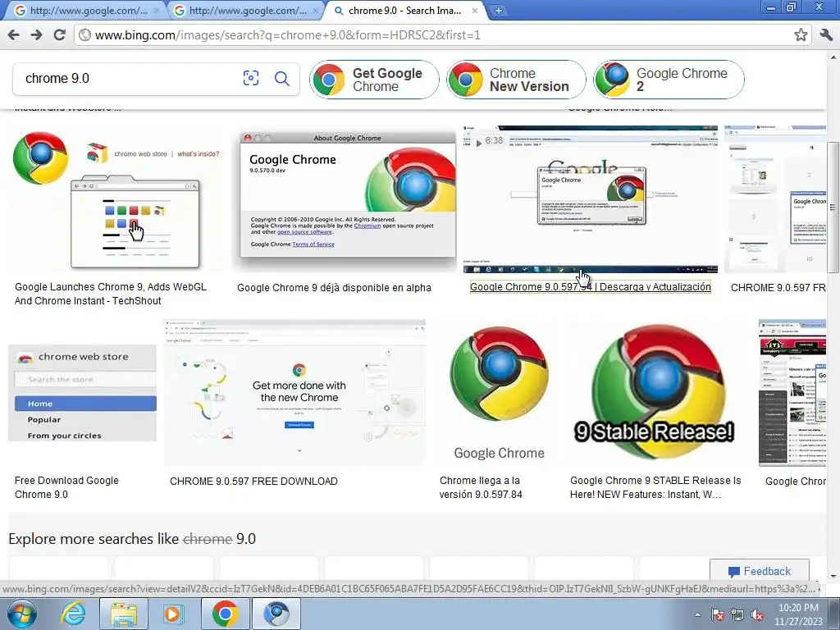
Task: Open the 'About Google Chrome' dialog thumbnail
Action: click(x=344, y=199)
